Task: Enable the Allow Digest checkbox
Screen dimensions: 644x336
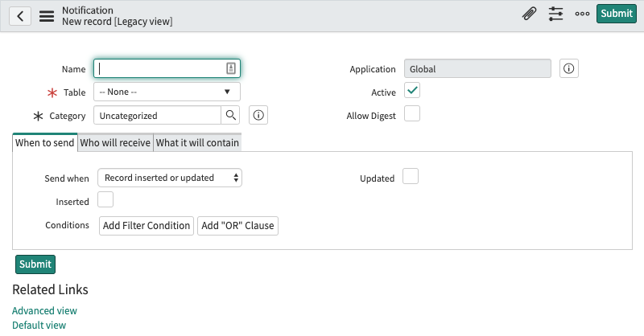Action: click(412, 113)
